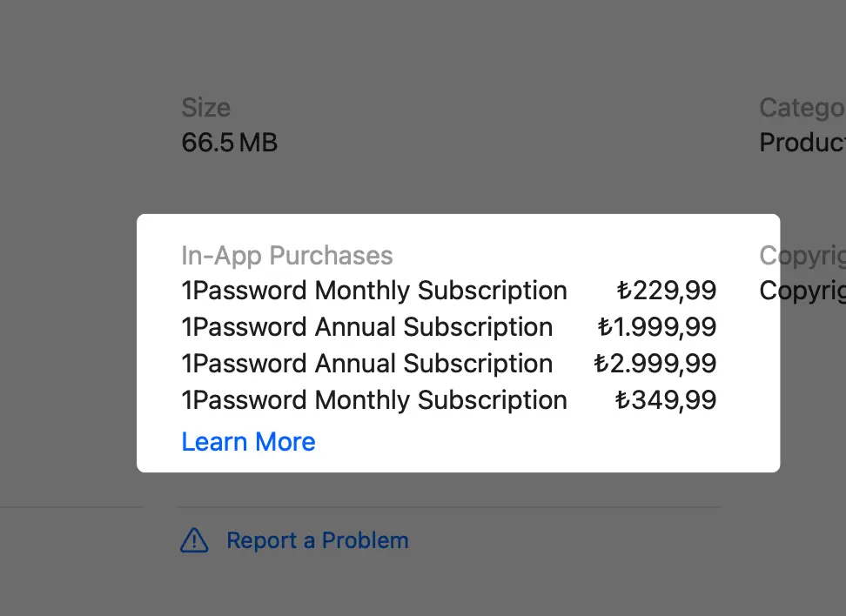Click the ₺349,99 price label
The height and width of the screenshot is (616, 846).
point(667,400)
